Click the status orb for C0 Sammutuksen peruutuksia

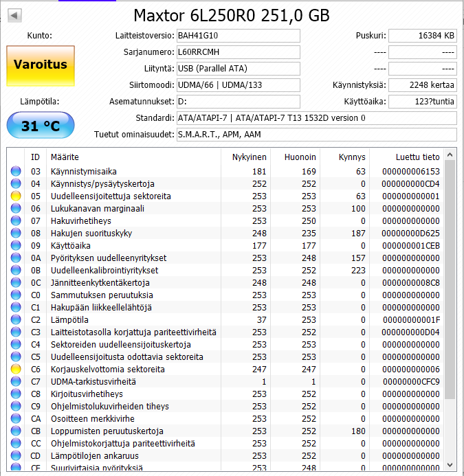pos(16,295)
